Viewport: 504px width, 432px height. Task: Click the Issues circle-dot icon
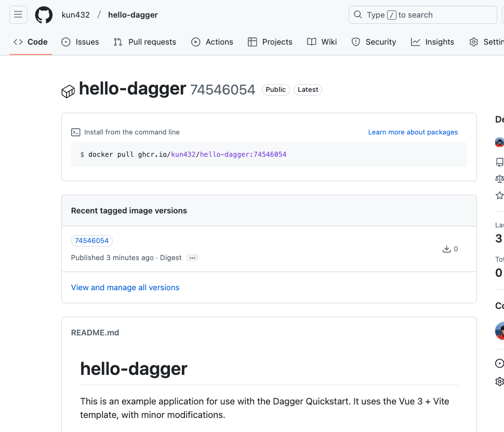coord(66,42)
